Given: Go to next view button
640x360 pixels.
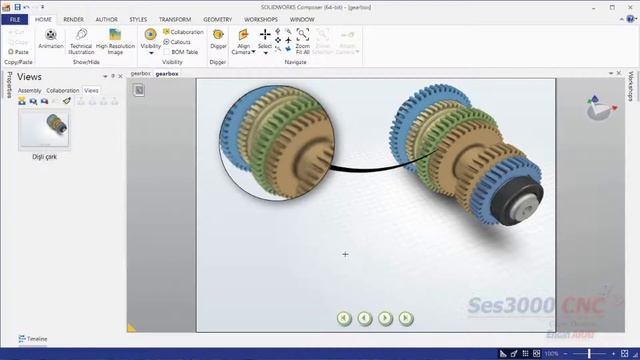Looking at the screenshot, I should pos(385,318).
